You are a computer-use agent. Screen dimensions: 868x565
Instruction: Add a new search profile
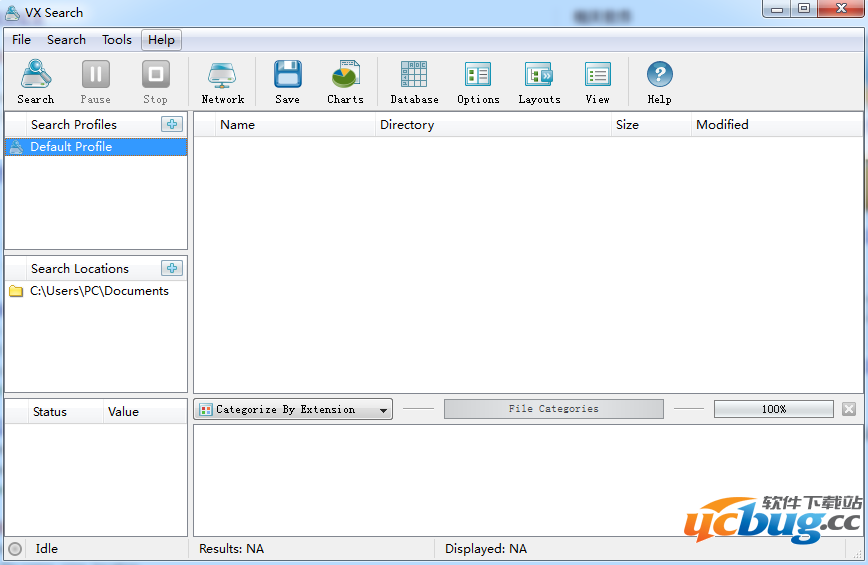point(172,124)
